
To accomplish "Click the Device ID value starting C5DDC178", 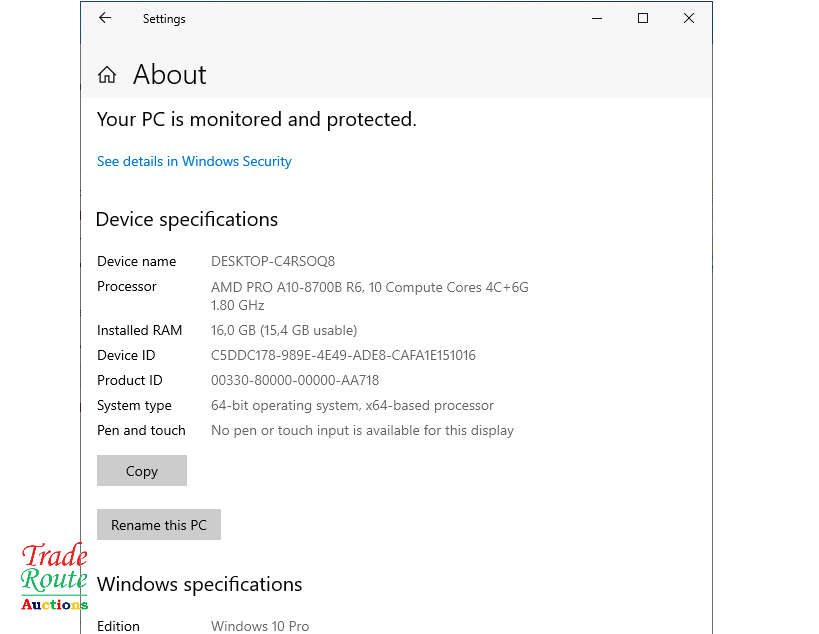I will [x=343, y=355].
